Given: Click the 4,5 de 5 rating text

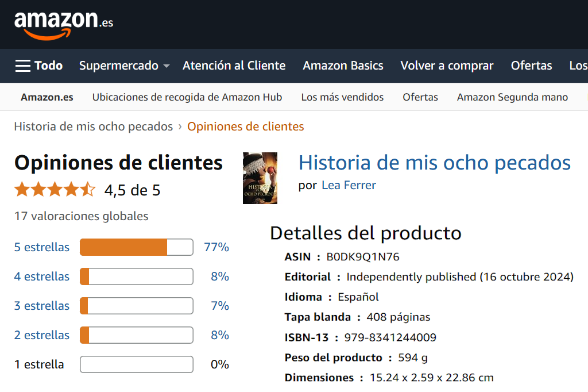Looking at the screenshot, I should [133, 190].
